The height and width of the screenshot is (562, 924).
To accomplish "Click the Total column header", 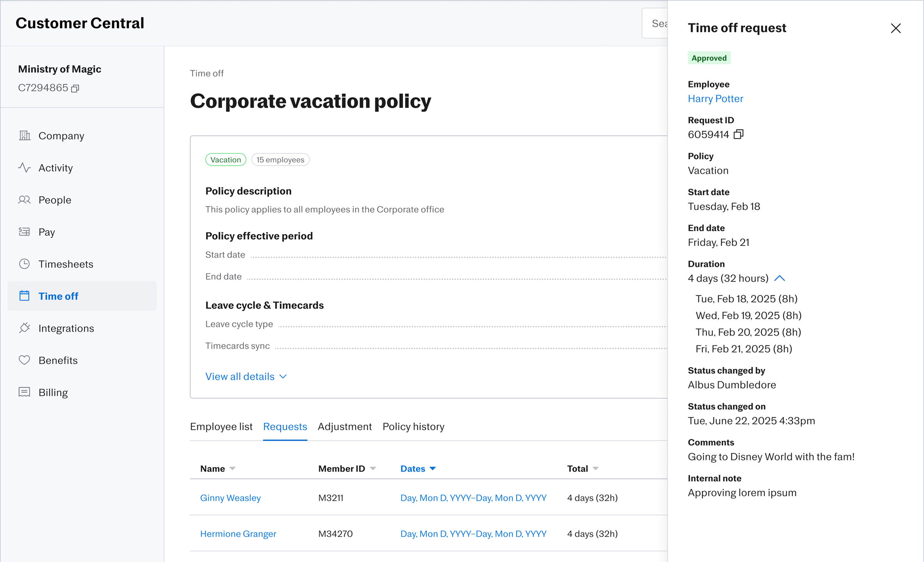I will pyautogui.click(x=577, y=469).
